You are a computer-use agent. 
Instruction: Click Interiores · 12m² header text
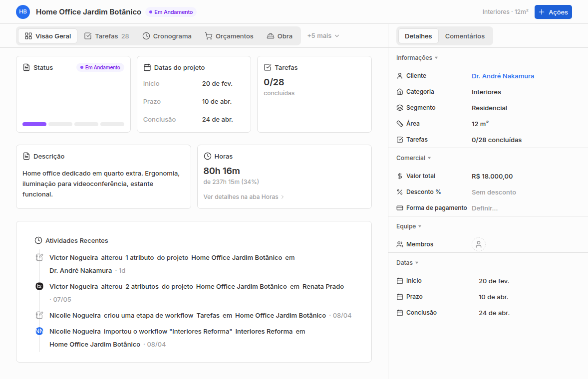[505, 12]
